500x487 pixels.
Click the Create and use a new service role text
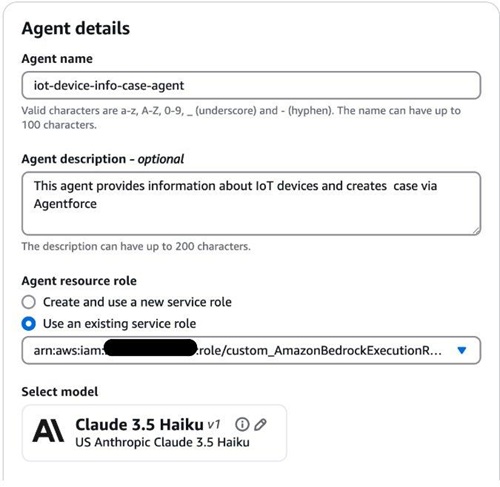click(x=137, y=302)
